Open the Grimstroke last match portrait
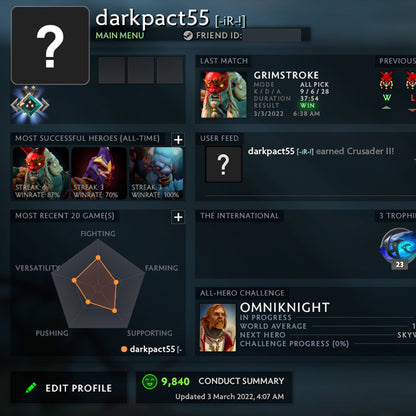Image resolution: width=416 pixels, height=416 pixels. coord(223,95)
